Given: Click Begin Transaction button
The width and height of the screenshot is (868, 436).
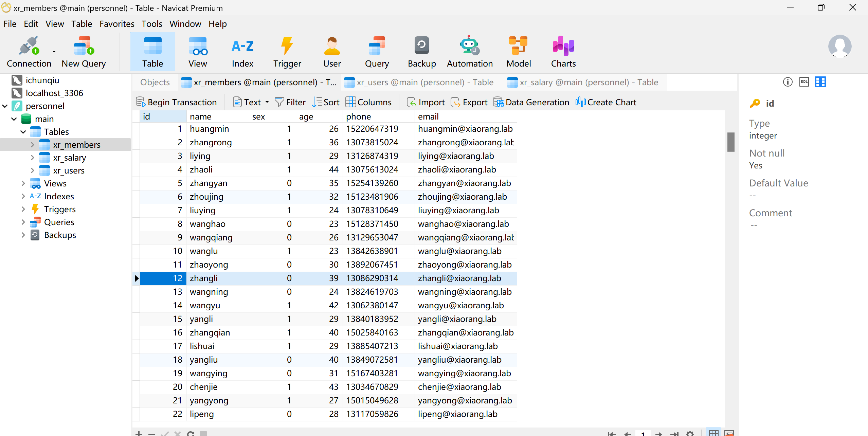Looking at the screenshot, I should (x=176, y=102).
